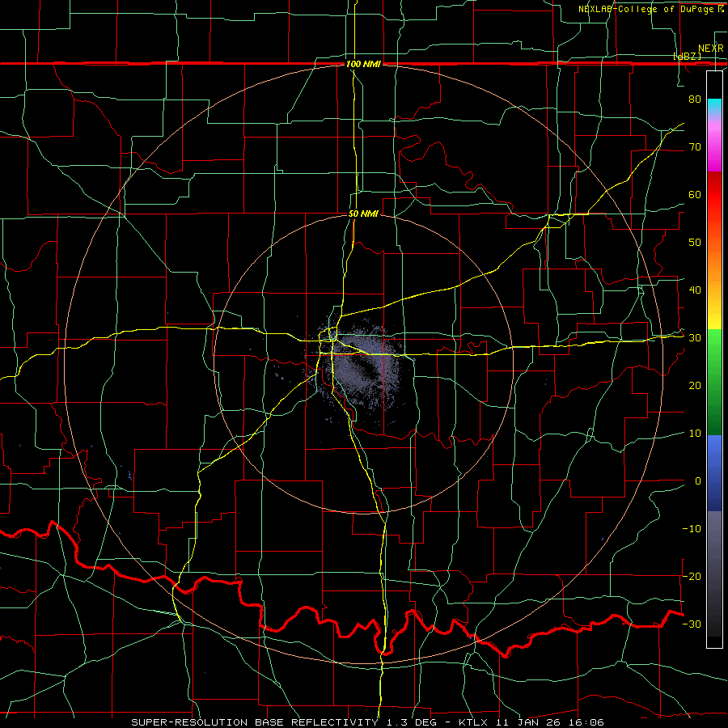Select the NEXR label under the credit

[x=710, y=49]
